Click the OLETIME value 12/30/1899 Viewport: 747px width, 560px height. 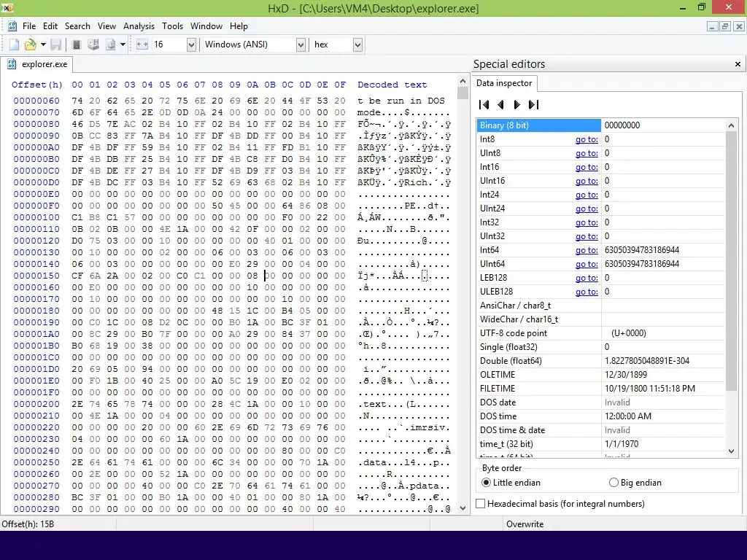pos(626,375)
